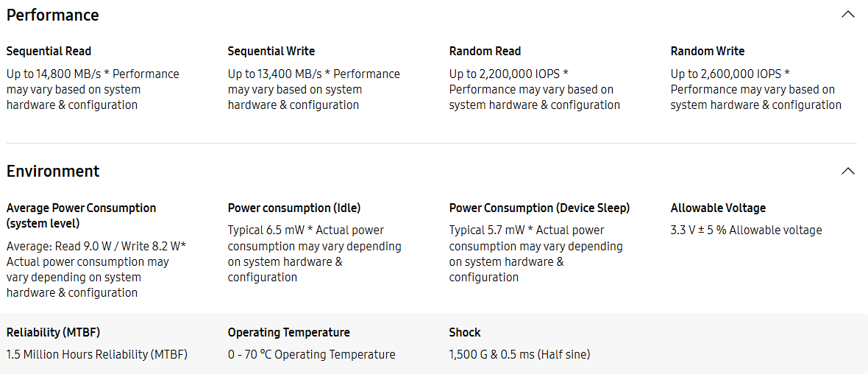Click the Reliability (MTBF) label
Image resolution: width=868 pixels, height=377 pixels.
pos(53,332)
